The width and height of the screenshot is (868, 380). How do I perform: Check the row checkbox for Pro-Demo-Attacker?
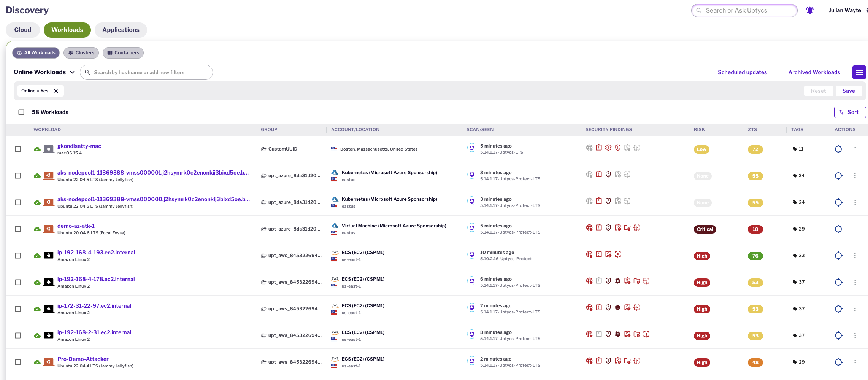(18, 362)
